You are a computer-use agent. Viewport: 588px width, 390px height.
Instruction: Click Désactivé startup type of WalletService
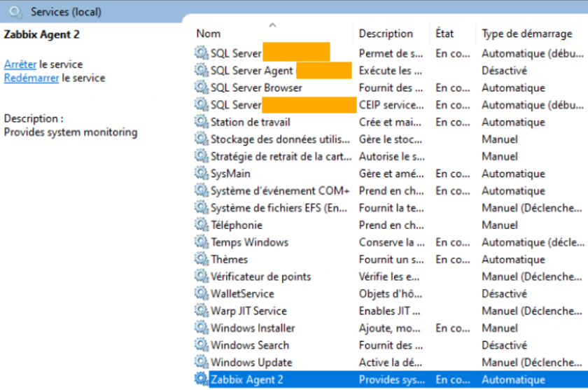[x=505, y=293]
